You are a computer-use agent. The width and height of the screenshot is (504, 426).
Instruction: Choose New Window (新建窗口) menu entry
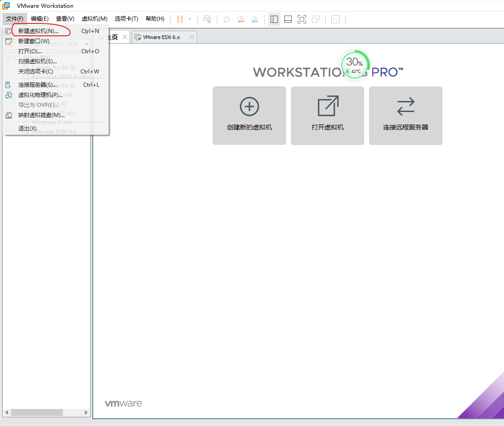[x=56, y=41]
